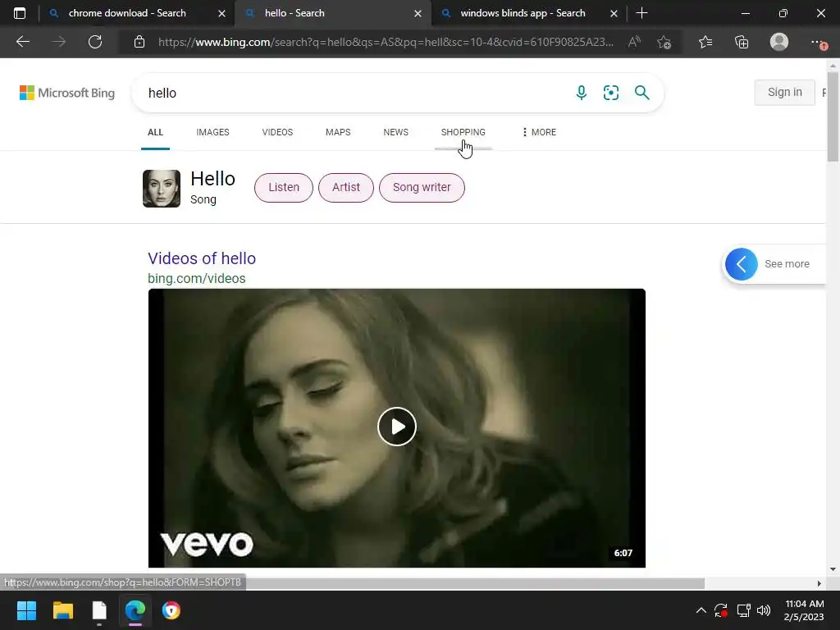Switch to NEWS results
Screen dimensions: 840x630
click(x=396, y=132)
